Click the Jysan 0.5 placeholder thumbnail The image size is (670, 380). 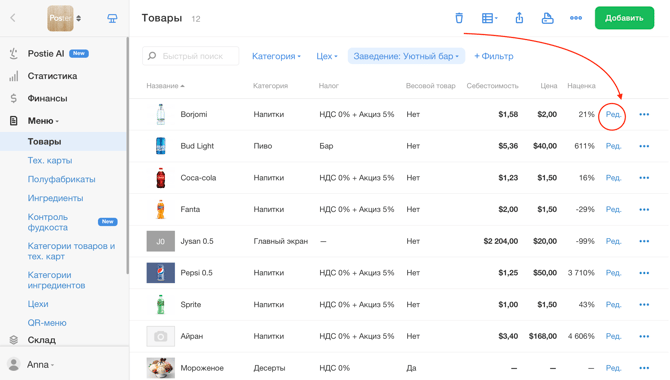click(161, 241)
